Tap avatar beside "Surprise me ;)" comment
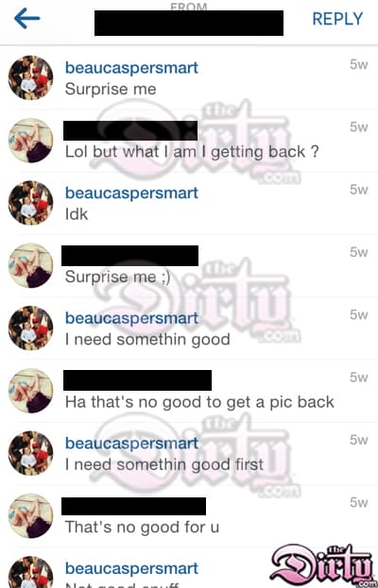378x588 pixels. pos(30,265)
